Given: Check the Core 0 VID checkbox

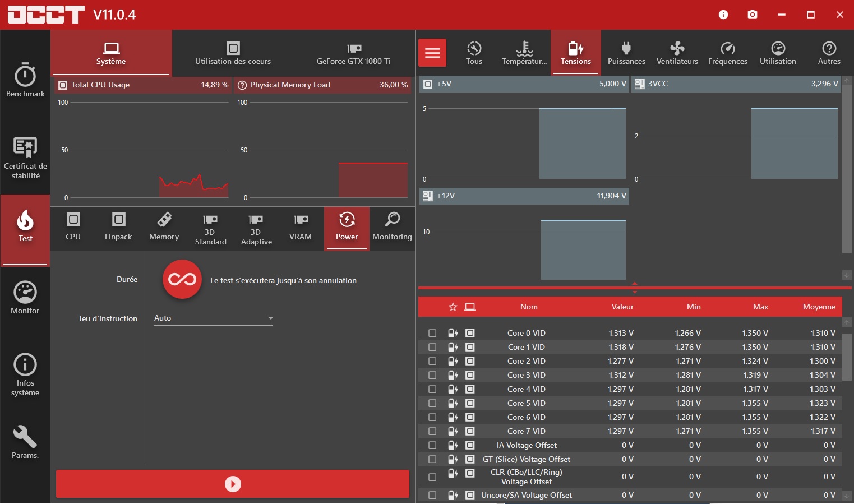Looking at the screenshot, I should 432,333.
